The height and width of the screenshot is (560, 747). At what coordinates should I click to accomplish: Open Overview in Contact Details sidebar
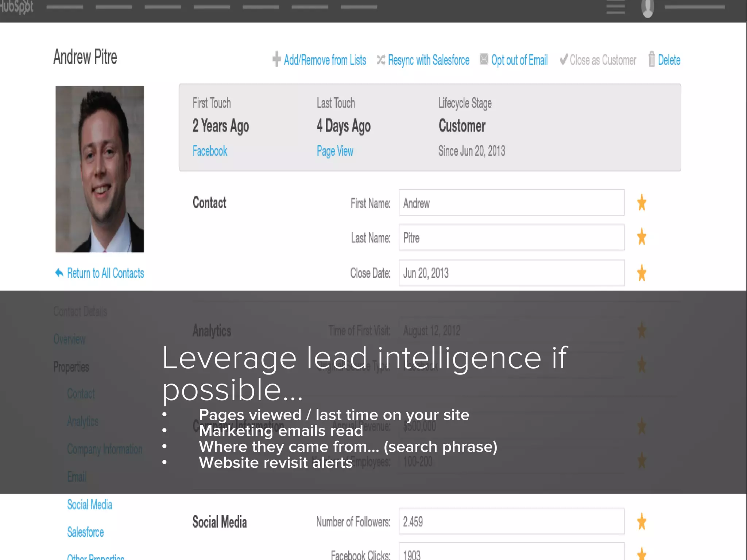click(69, 339)
